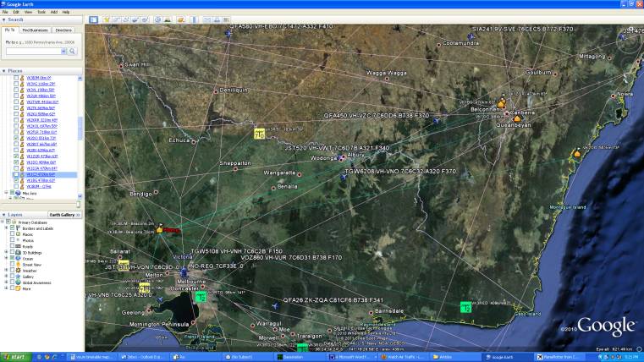644x362 pixels.
Task: Toggle Borders and Labels layer checkbox
Action: point(13,228)
